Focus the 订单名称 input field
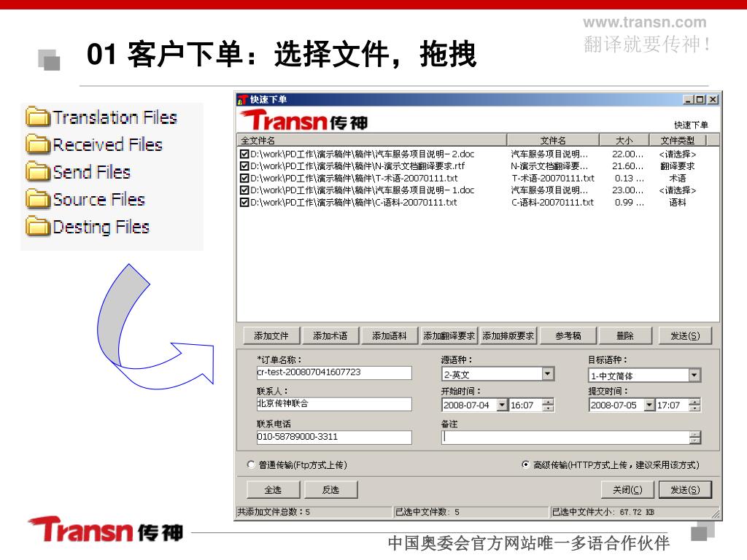This screenshot has width=747, height=560. [x=334, y=373]
